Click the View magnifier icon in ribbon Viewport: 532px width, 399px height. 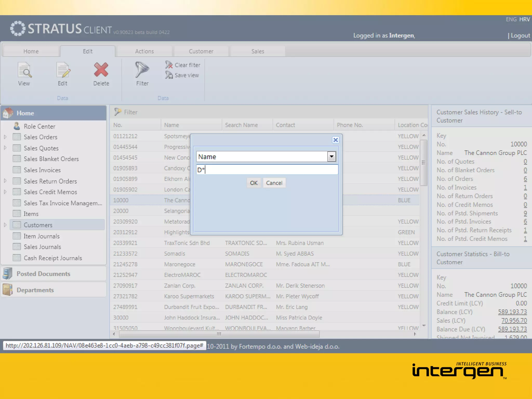click(24, 70)
